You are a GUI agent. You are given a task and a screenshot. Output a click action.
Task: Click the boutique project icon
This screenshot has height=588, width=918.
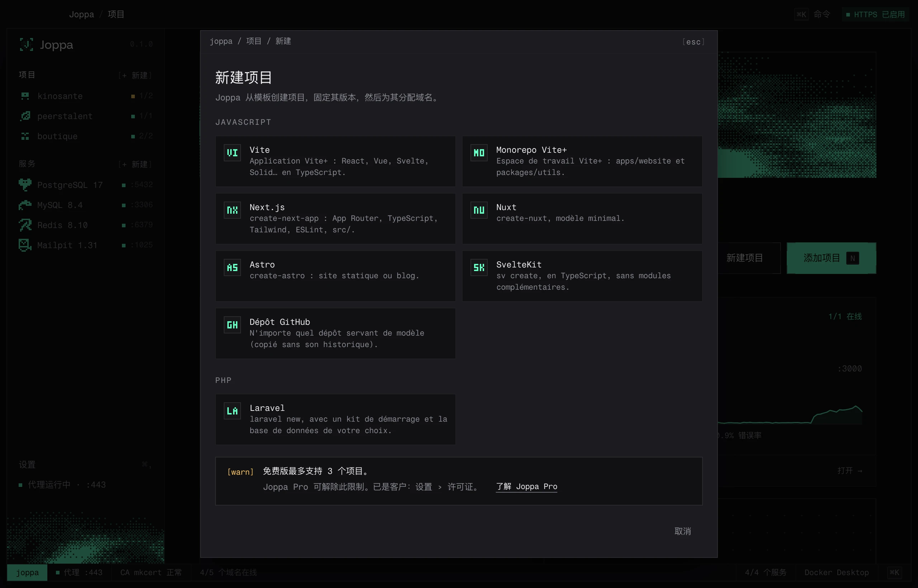[25, 136]
